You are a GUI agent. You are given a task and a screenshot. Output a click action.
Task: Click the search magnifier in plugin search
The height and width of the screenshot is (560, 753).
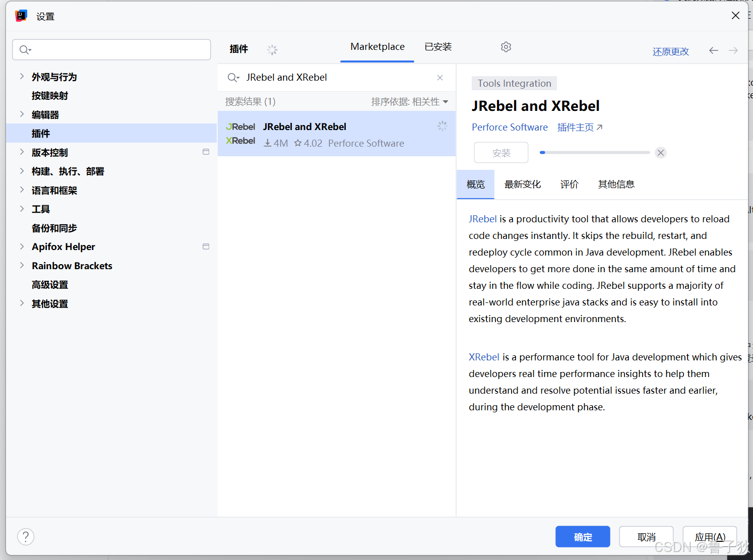(x=233, y=78)
